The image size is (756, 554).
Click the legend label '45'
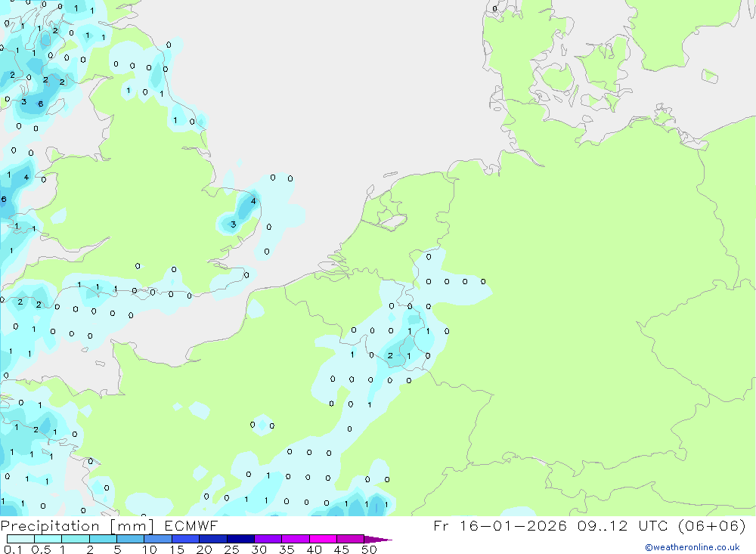pyautogui.click(x=342, y=549)
